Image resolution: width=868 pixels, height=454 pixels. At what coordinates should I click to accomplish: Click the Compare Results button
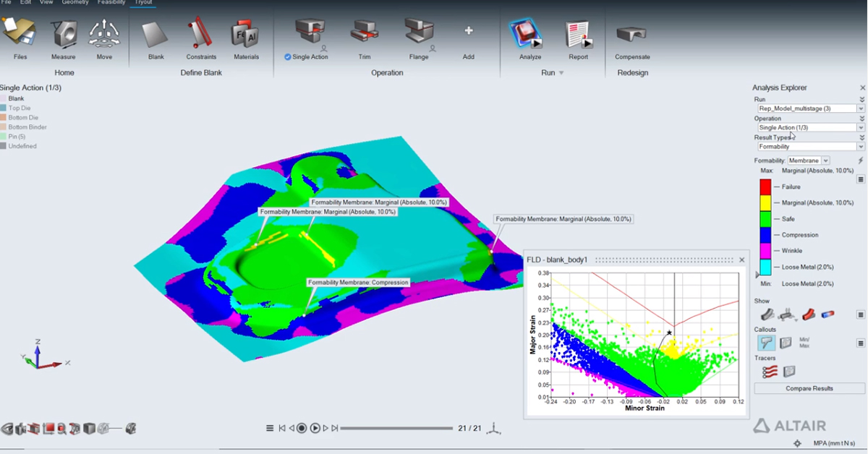tap(809, 388)
